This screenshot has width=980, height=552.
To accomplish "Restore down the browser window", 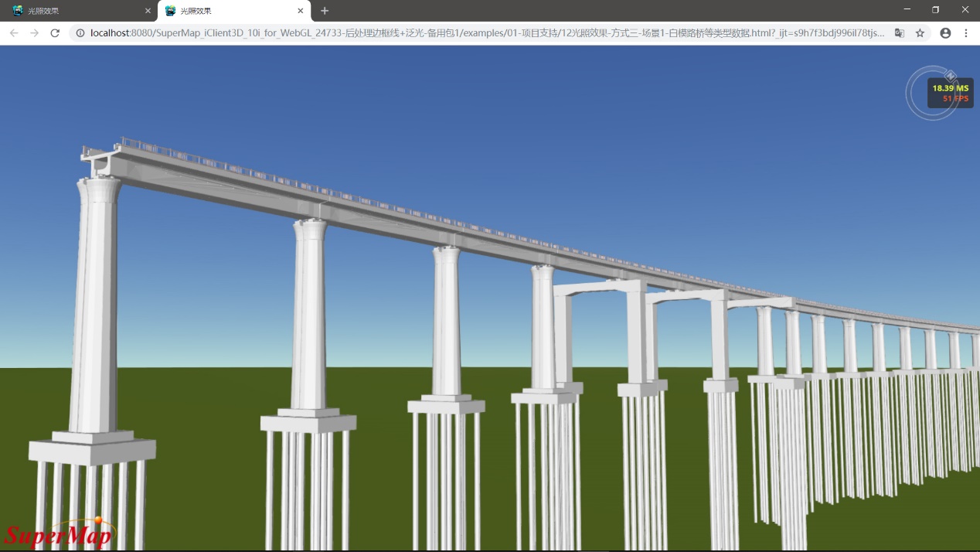I will tap(935, 10).
